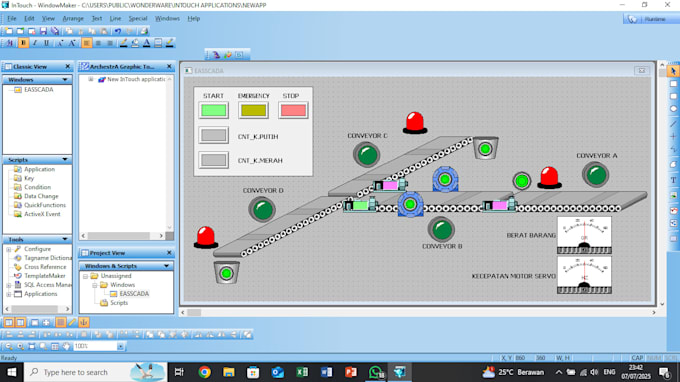Close the Classic View panel

coord(68,66)
